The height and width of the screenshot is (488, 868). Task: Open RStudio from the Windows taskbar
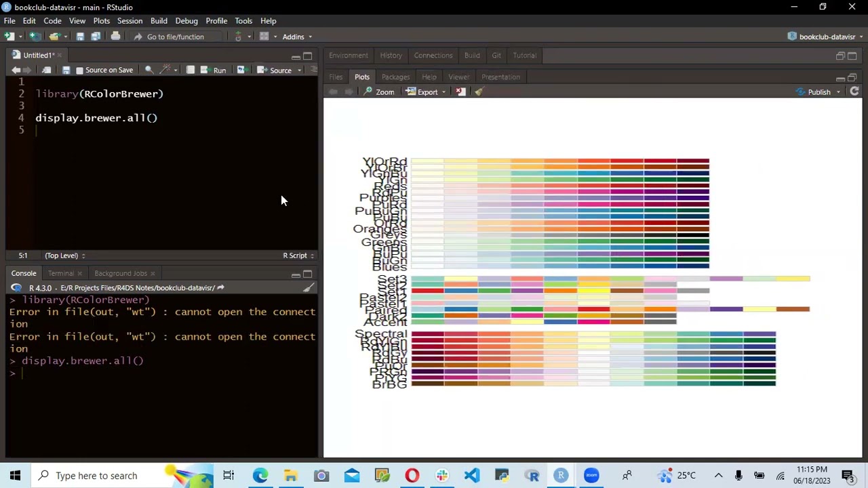[561, 476]
